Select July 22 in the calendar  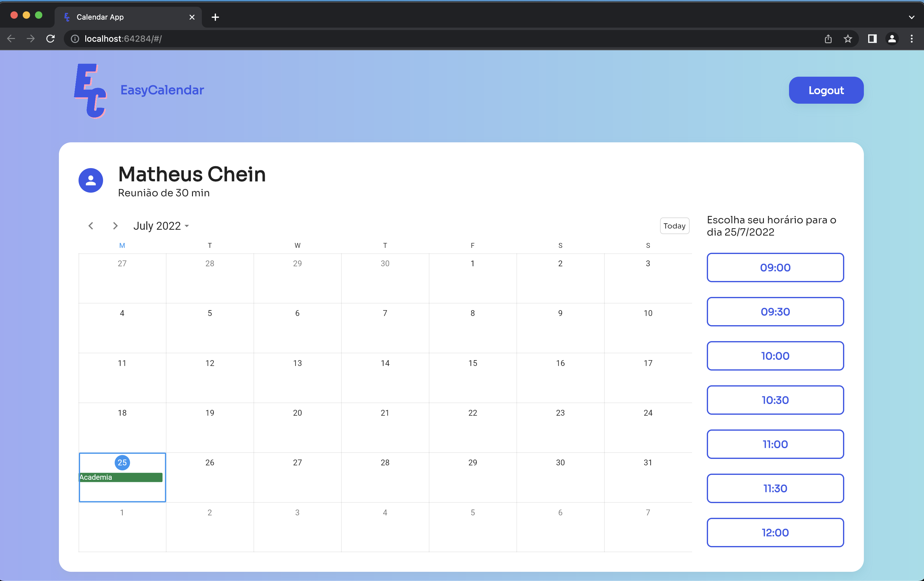click(x=472, y=428)
